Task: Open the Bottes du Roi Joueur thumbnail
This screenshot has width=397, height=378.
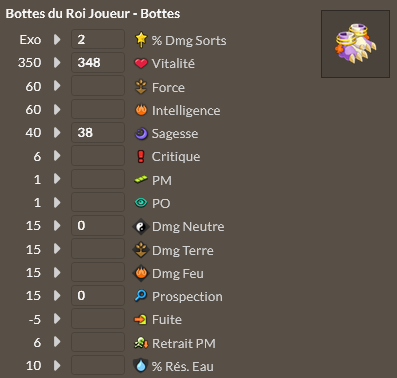Action: [x=355, y=44]
